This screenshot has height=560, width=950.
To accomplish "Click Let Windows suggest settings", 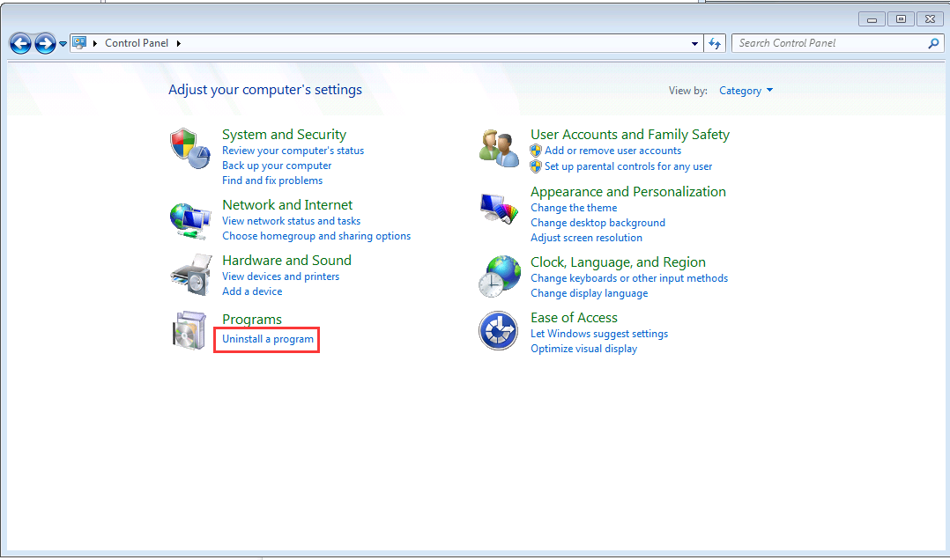I will pyautogui.click(x=599, y=334).
